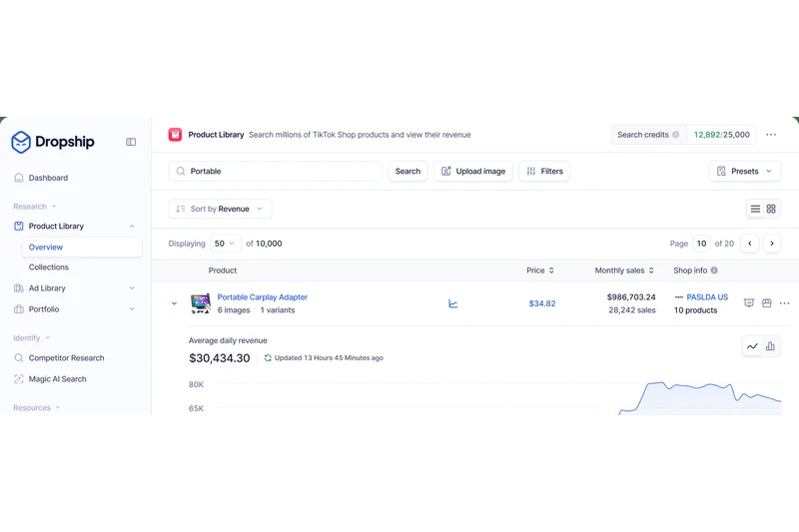The width and height of the screenshot is (799, 532).
Task: Click the Dropship logo
Action: 53,142
